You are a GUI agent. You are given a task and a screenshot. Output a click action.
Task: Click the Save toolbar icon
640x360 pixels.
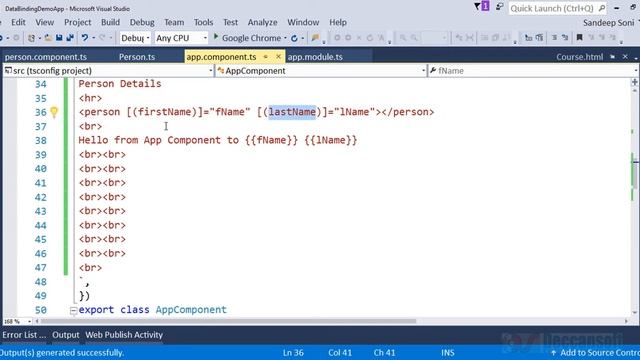pyautogui.click(x=59, y=38)
